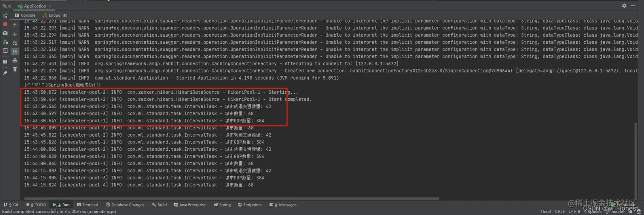Click the Attempting to connect to [127.0.0.1:5672] line
644x215 pixels.
pos(211,63)
